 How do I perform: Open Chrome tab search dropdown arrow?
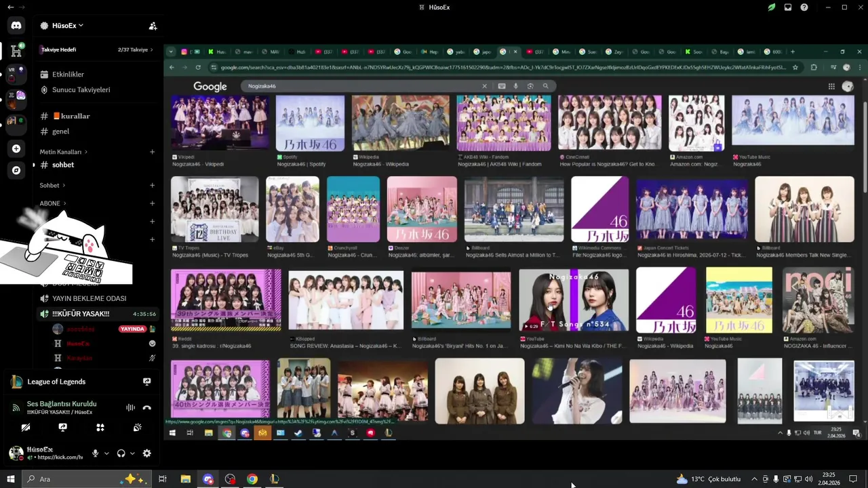point(171,52)
